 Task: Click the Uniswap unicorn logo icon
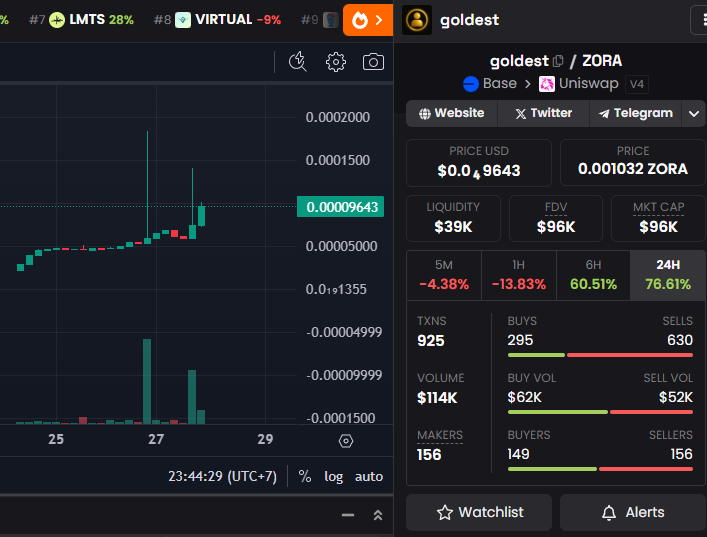[546, 84]
